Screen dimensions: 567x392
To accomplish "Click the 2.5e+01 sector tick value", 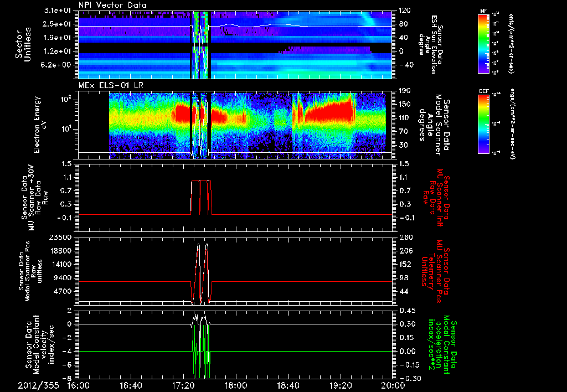I will 58,24.
